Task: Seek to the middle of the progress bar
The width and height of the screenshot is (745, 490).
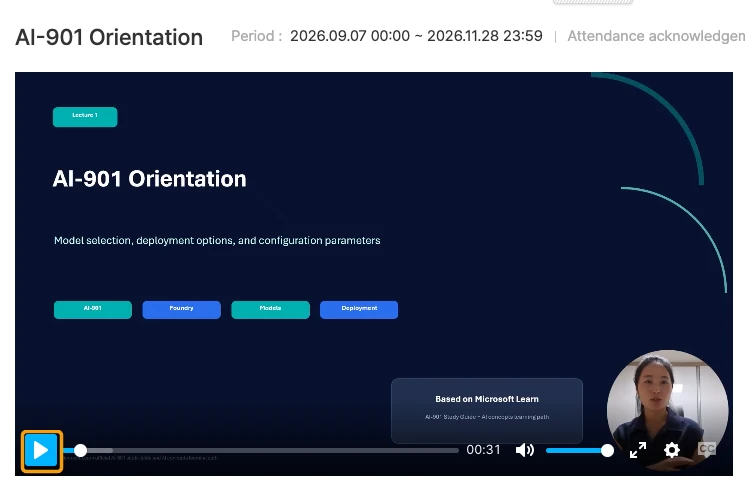Action: [x=261, y=451]
